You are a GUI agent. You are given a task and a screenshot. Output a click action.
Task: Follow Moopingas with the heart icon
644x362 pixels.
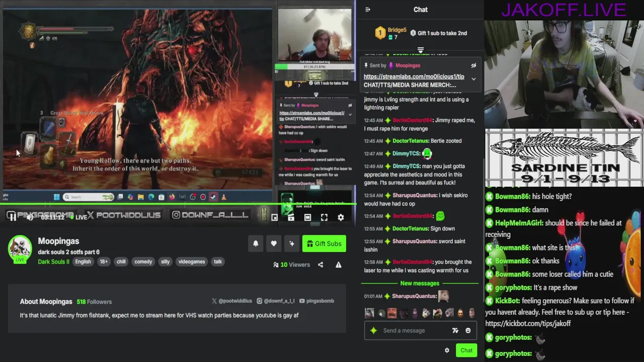(274, 243)
